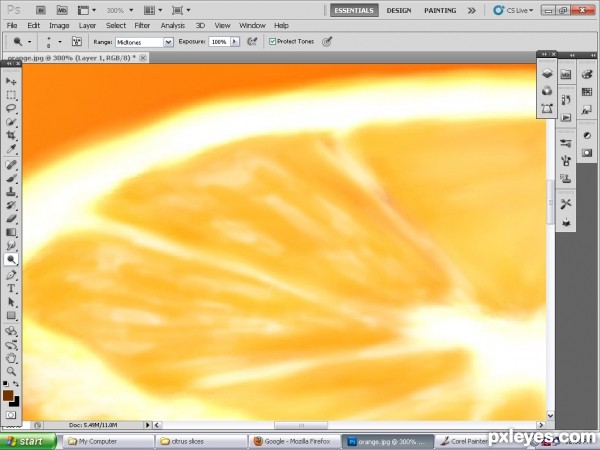Open the Layer menu
The width and height of the screenshot is (600, 450).
click(x=87, y=26)
